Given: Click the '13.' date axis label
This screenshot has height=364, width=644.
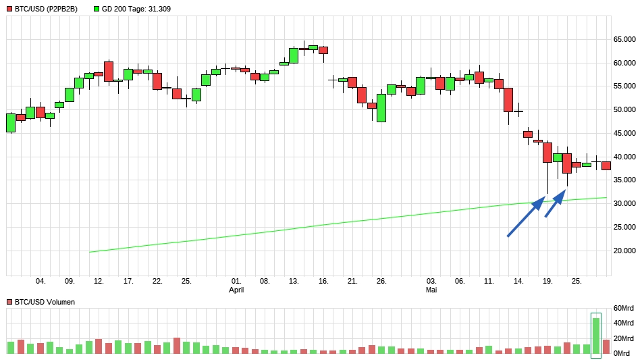Looking at the screenshot, I should (294, 282).
